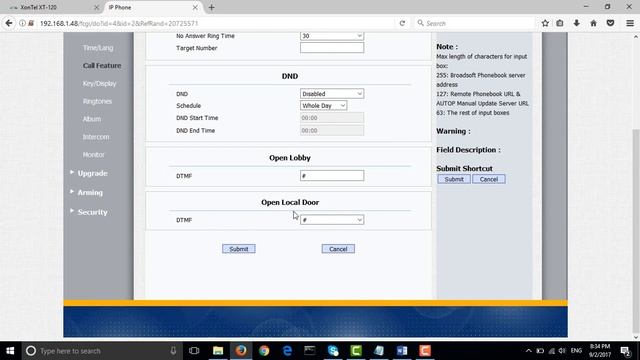640x360 pixels.
Task: Open Microsoft Word from the taskbar
Action: tap(402, 351)
